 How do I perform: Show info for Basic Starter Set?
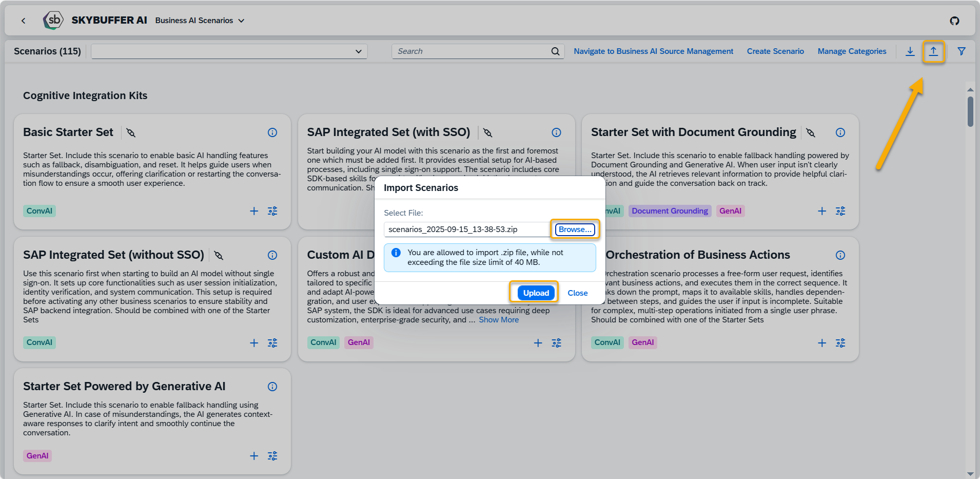[x=272, y=132]
